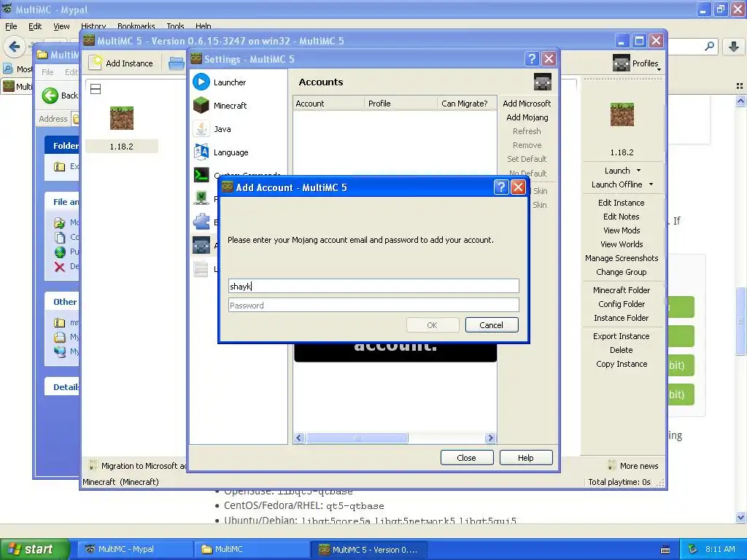Click Edit Instance in sidebar

[622, 203]
